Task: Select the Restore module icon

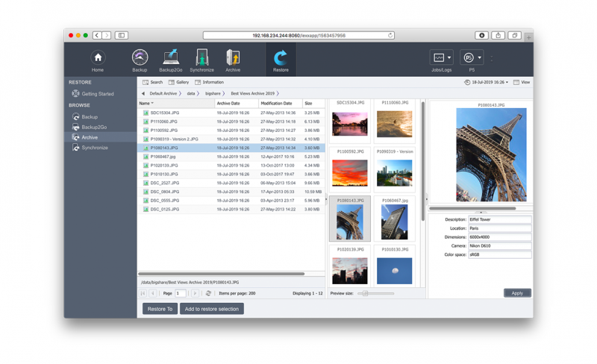Action: pos(281,58)
